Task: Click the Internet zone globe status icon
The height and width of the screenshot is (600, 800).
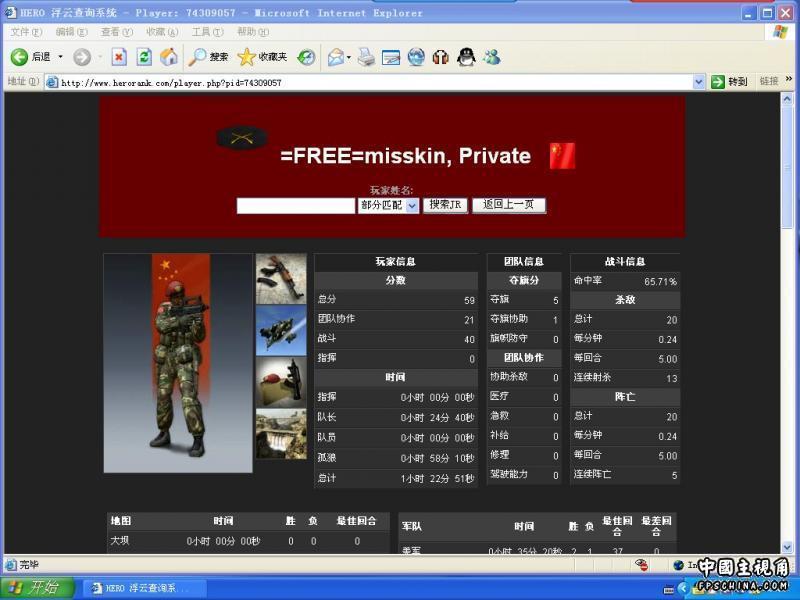Action: 679,565
